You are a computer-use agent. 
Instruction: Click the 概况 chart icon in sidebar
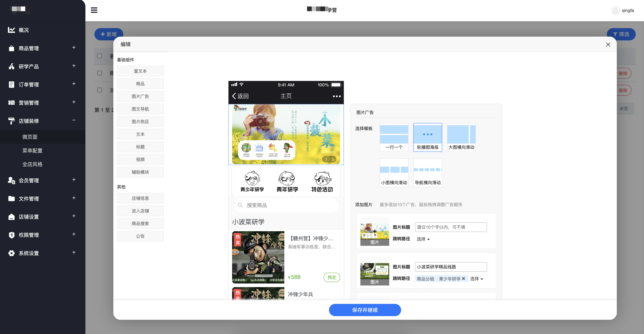[x=12, y=30]
